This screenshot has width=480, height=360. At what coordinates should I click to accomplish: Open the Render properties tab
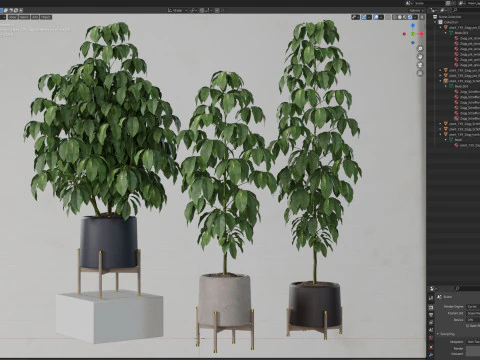coord(431,307)
